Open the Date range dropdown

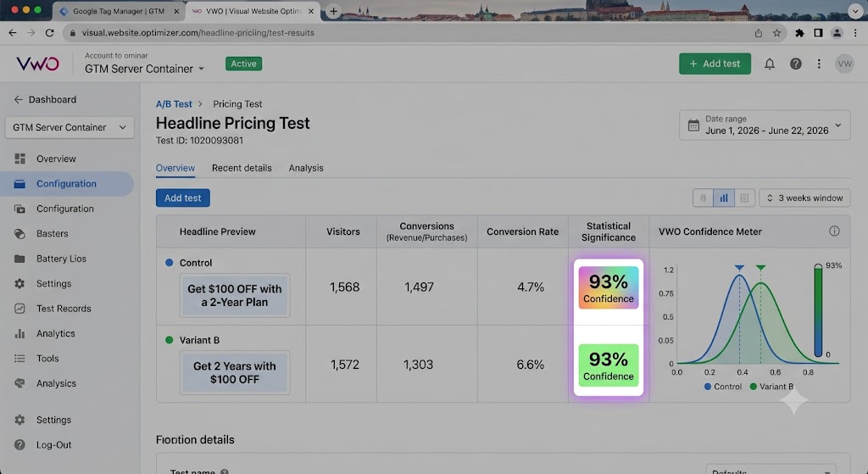[x=765, y=125]
